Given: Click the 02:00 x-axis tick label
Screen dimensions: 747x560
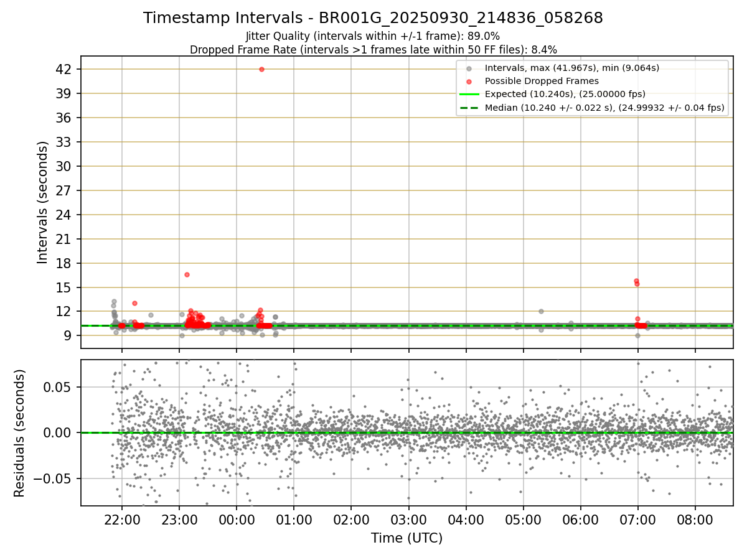Looking at the screenshot, I should click(351, 521).
